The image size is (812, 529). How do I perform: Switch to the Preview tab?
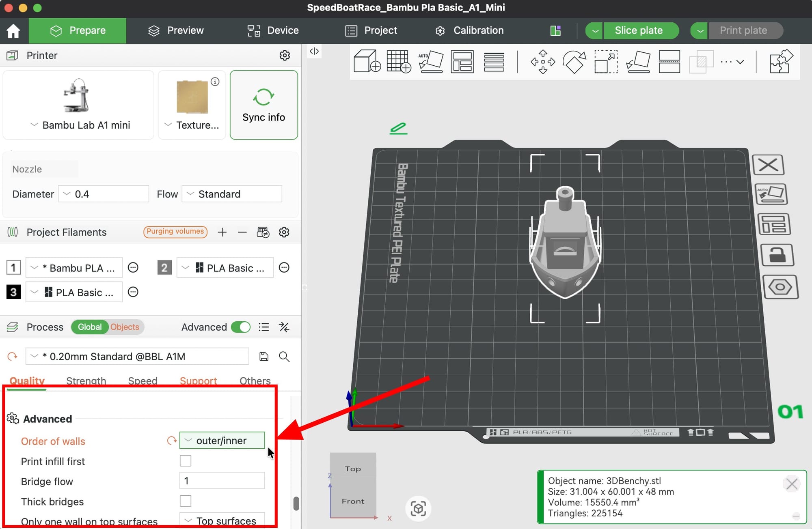point(176,31)
